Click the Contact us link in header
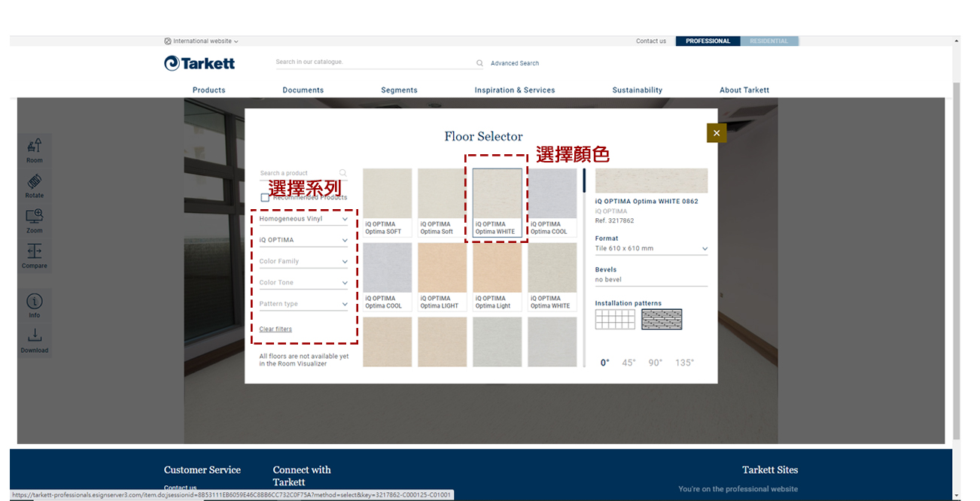980x501 pixels. 651,41
